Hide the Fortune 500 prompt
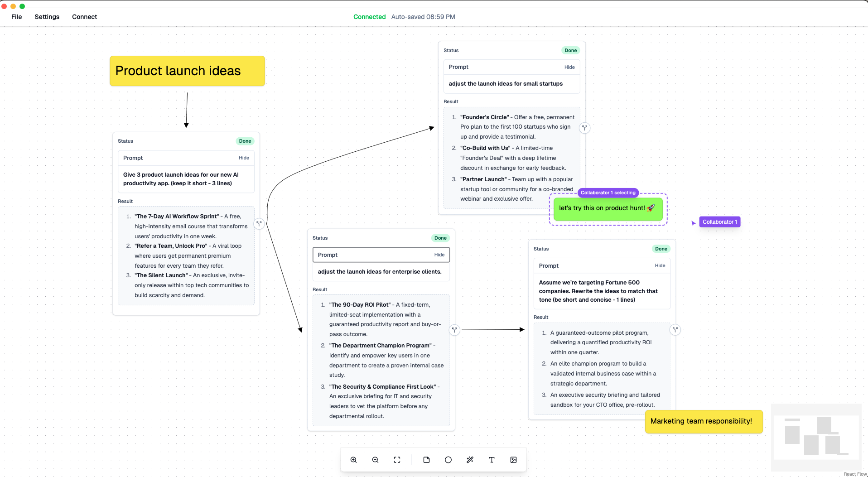This screenshot has height=477, width=868. coord(660,265)
